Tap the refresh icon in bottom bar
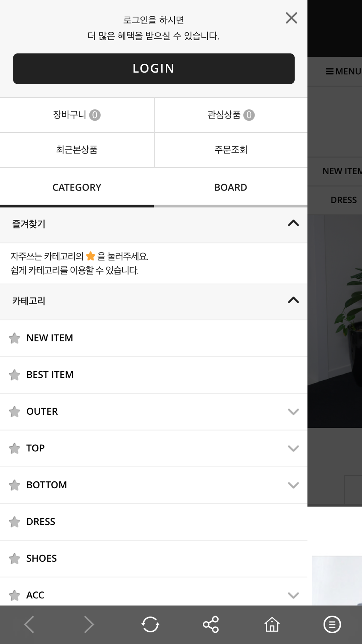 click(150, 624)
